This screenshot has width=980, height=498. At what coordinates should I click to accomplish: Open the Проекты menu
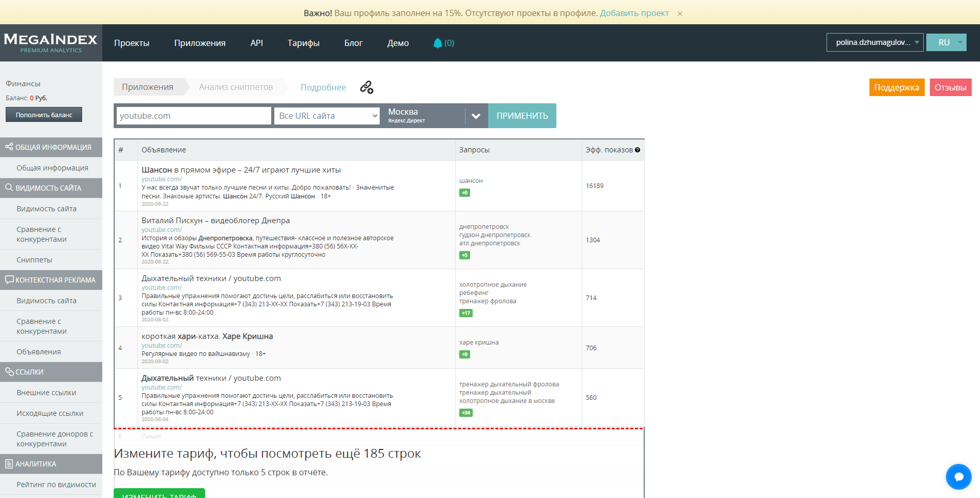coord(132,43)
